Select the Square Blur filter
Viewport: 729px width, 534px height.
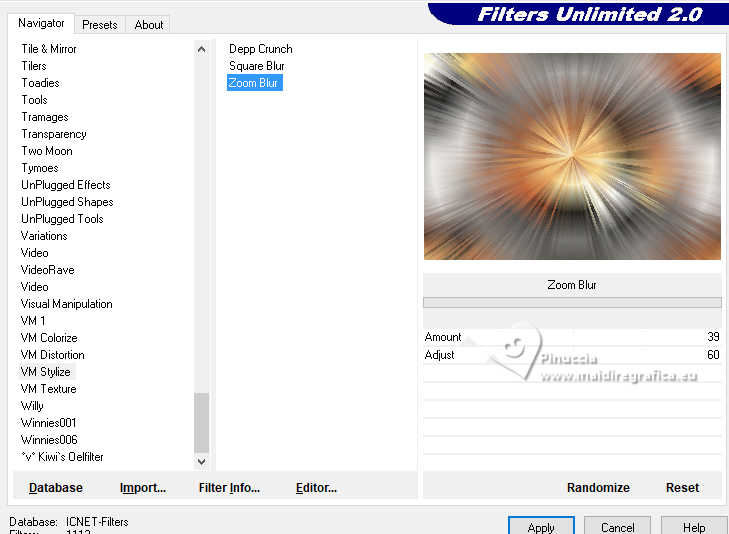(x=257, y=66)
